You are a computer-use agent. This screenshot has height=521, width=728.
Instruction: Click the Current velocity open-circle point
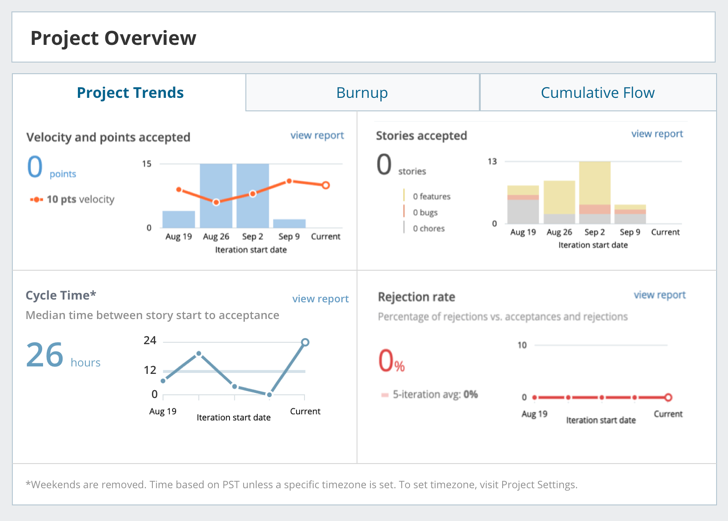[x=326, y=185]
